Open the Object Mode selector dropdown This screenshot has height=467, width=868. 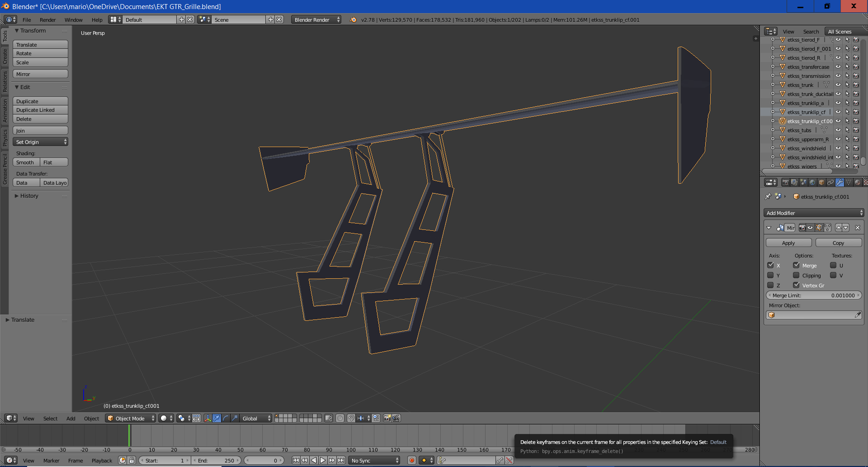point(131,418)
